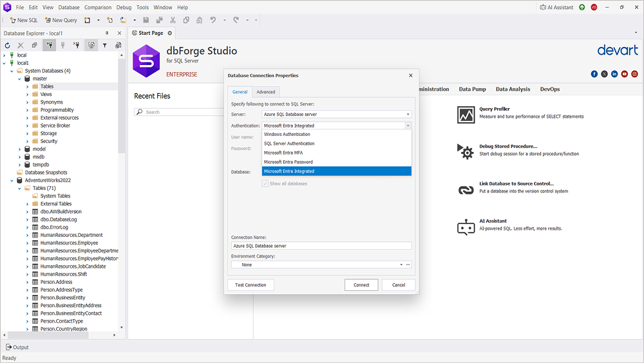Click the redo arrow icon
644x363 pixels.
click(x=236, y=20)
